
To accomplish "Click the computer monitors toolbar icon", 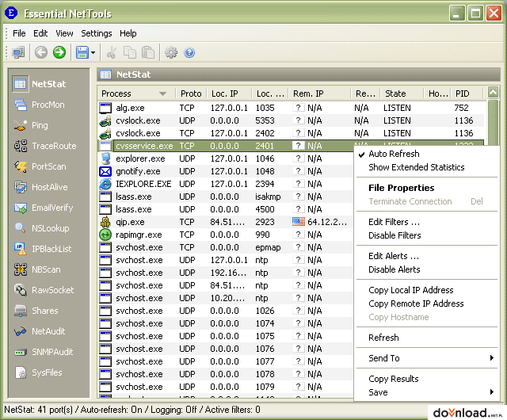I will [x=18, y=52].
